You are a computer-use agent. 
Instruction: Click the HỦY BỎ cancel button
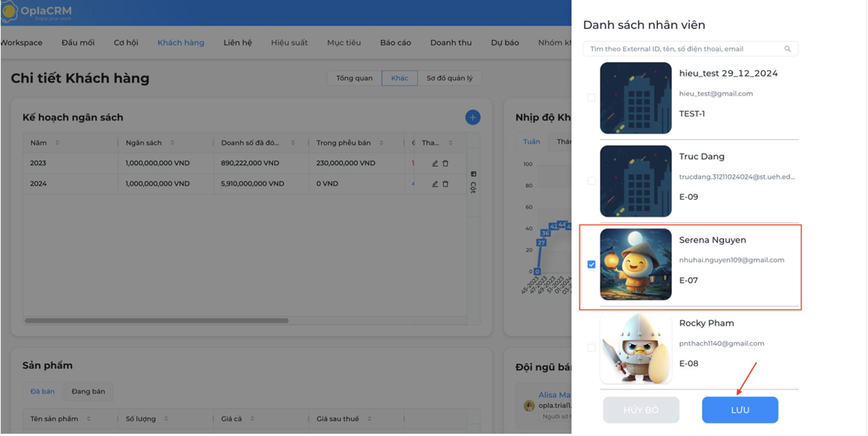[641, 410]
